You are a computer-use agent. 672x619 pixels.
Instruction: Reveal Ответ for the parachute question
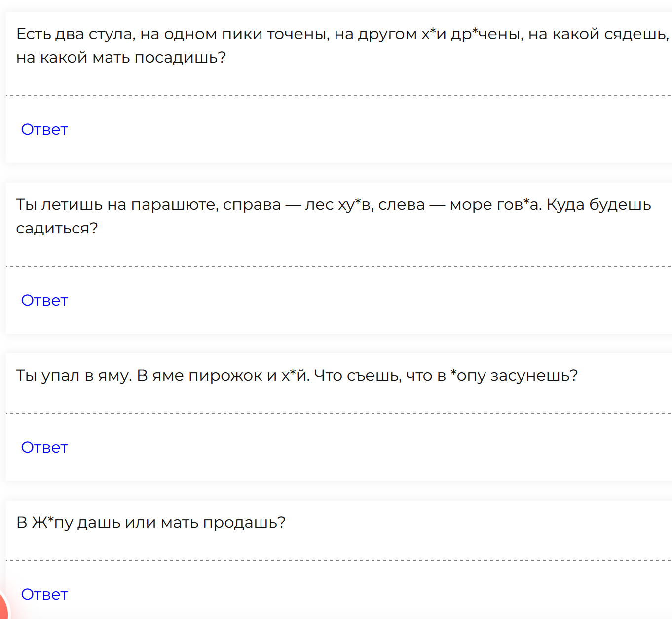coord(44,300)
